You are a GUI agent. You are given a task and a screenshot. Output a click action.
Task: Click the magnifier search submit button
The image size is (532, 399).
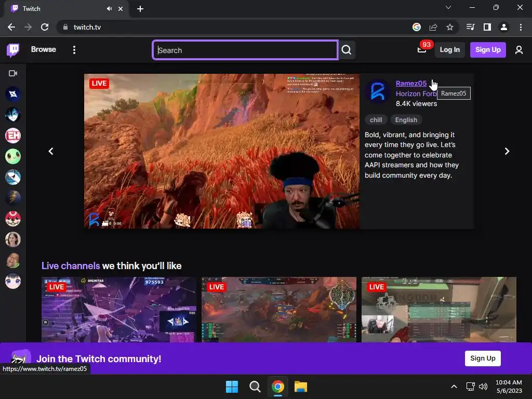click(347, 50)
